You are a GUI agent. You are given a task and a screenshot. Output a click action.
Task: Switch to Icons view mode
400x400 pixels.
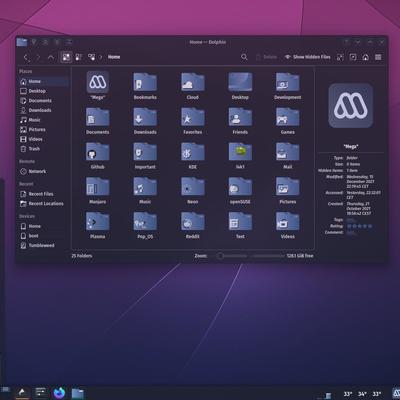[x=66, y=57]
